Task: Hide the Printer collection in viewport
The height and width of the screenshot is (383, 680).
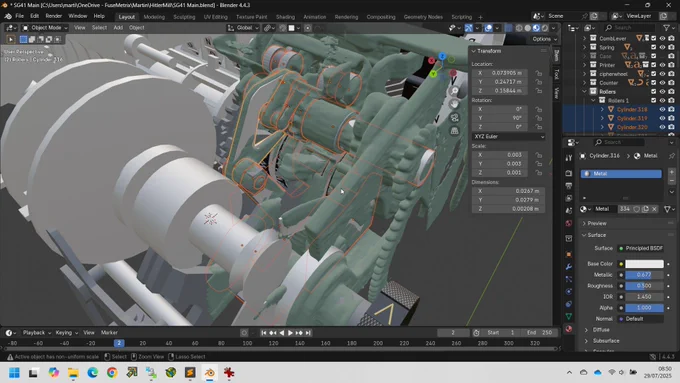Action: (662, 65)
